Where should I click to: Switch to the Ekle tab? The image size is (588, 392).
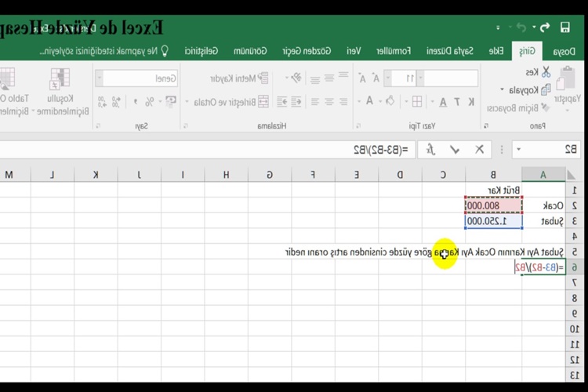[495, 51]
